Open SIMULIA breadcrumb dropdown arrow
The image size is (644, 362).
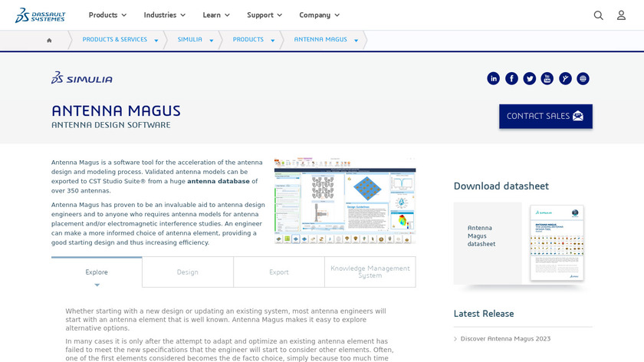pyautogui.click(x=212, y=41)
